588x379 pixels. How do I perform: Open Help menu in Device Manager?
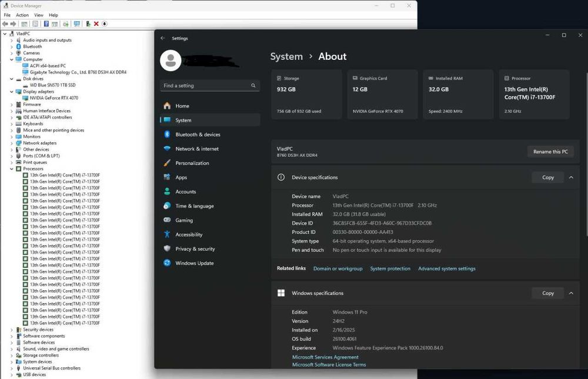(x=54, y=15)
